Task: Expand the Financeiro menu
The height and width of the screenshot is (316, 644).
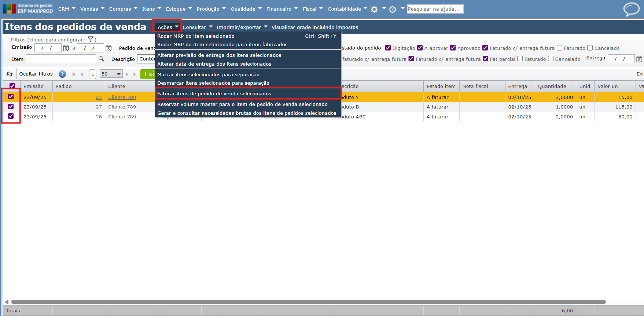Action: pyautogui.click(x=282, y=9)
